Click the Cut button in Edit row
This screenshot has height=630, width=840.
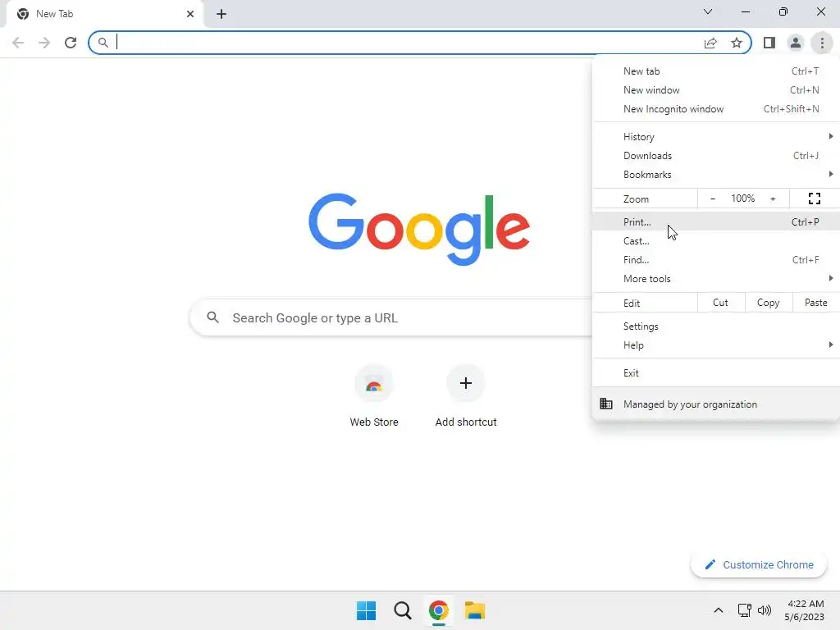720,303
